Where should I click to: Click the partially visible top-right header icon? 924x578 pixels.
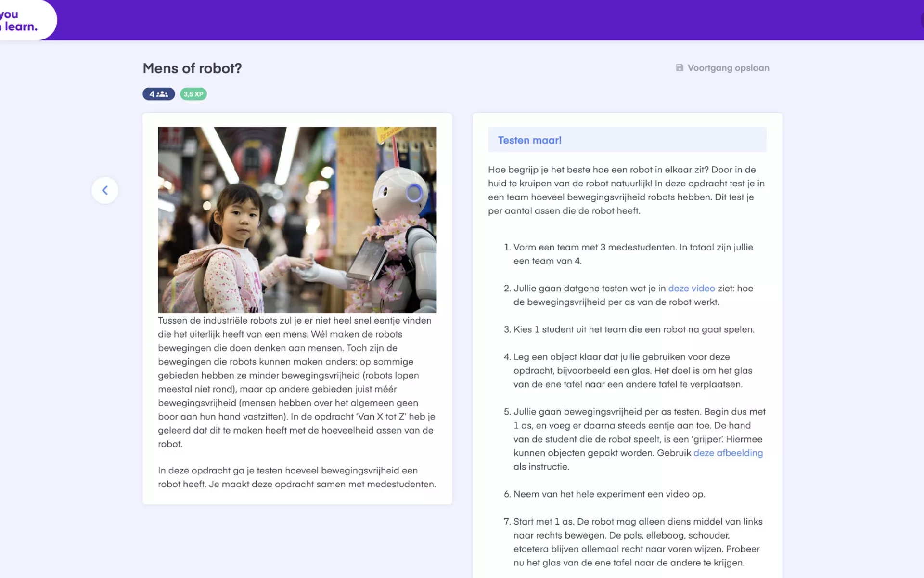point(921,20)
